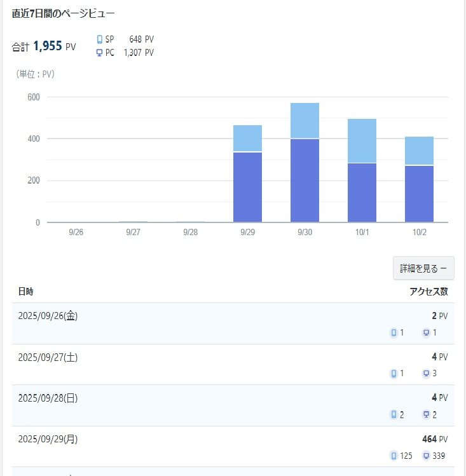The height and width of the screenshot is (476, 466).
Task: Click the PC icon in the 2025/09/26 row
Action: pyautogui.click(x=426, y=332)
